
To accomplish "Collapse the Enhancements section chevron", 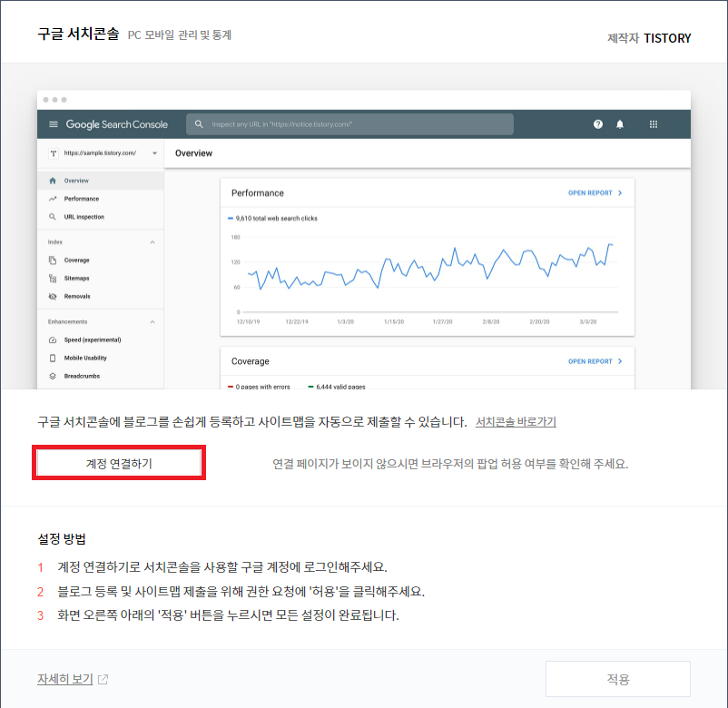I will pyautogui.click(x=152, y=321).
